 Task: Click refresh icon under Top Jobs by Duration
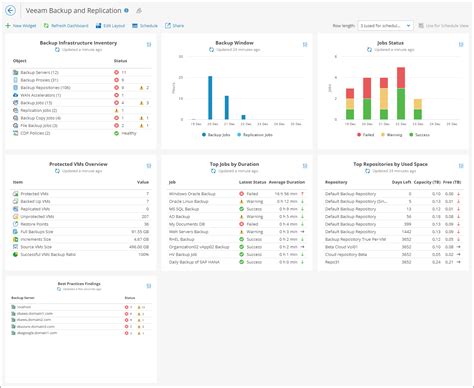[213, 171]
